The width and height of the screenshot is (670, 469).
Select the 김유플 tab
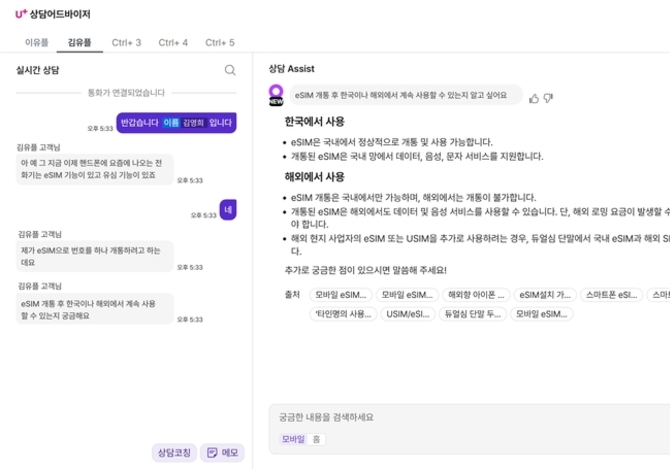[79, 42]
